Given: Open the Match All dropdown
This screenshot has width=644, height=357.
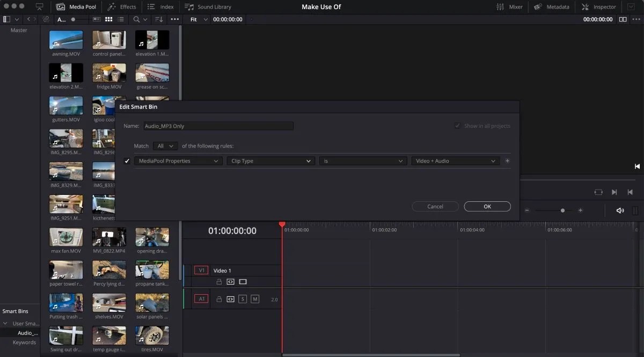Looking at the screenshot, I should [x=165, y=145].
